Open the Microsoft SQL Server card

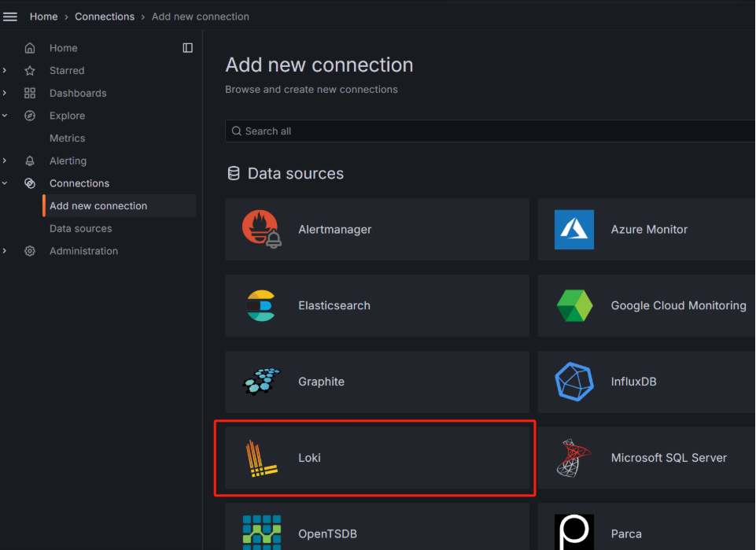(x=646, y=458)
